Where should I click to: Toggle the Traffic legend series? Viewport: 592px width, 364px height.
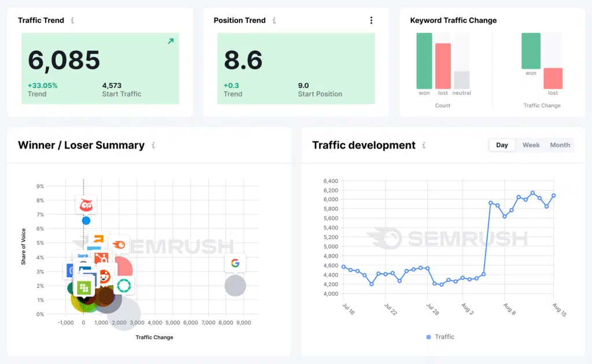tap(441, 337)
